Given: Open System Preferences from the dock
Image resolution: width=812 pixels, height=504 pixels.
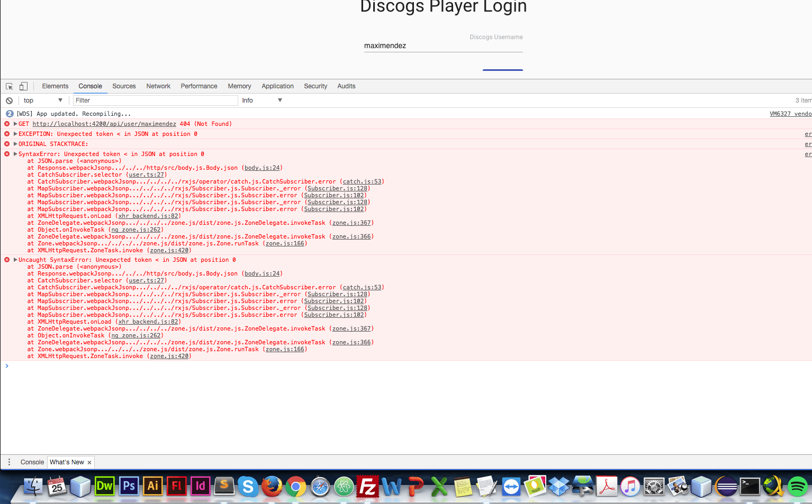Looking at the screenshot, I should pyautogui.click(x=654, y=487).
